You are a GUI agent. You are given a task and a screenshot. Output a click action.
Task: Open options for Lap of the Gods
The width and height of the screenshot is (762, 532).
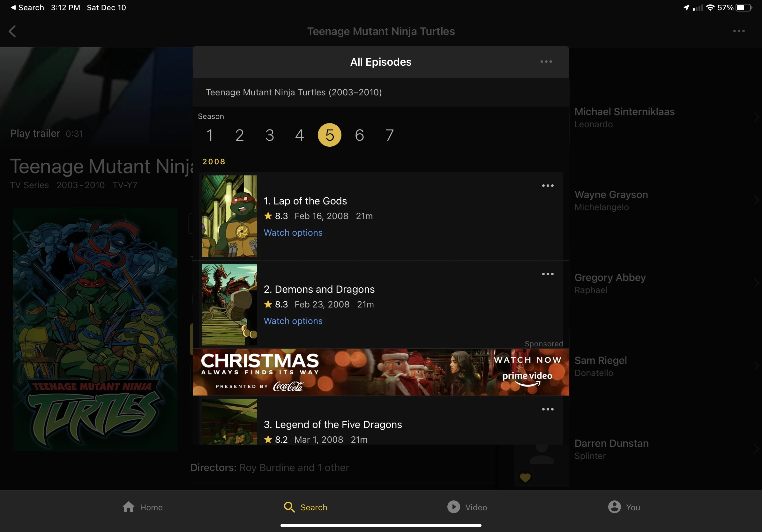click(x=548, y=186)
